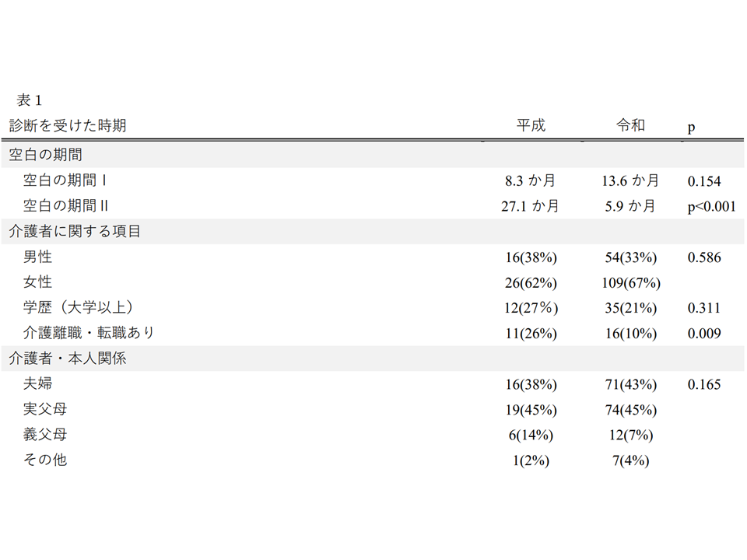Click the 109(67%) value for 女性
747x560 pixels.
[631, 283]
